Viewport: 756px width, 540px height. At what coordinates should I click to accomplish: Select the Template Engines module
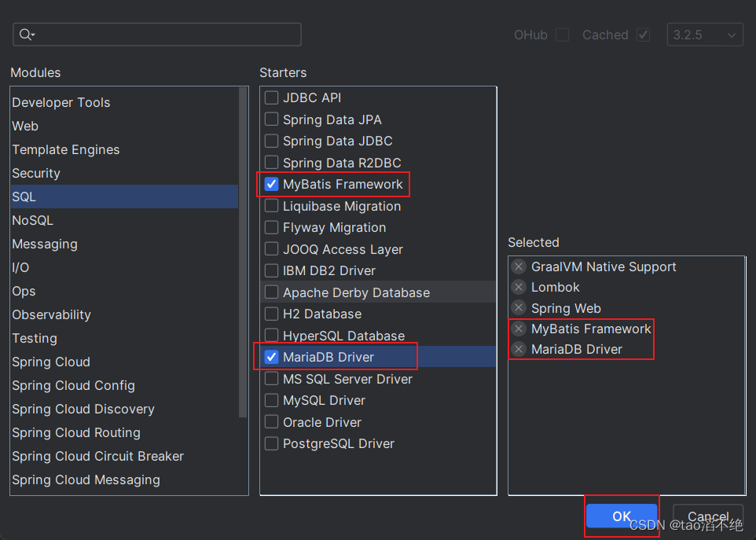[x=124, y=149]
